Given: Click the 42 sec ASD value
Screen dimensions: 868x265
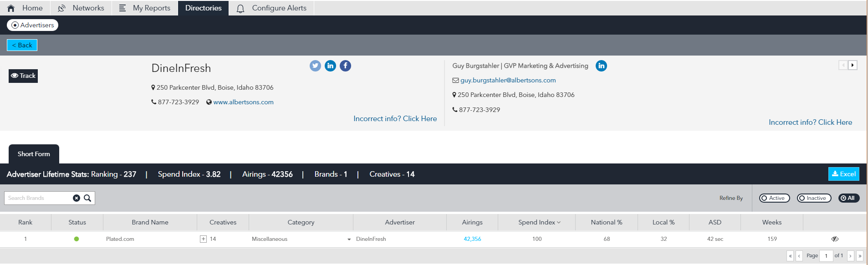Looking at the screenshot, I should pos(715,239).
